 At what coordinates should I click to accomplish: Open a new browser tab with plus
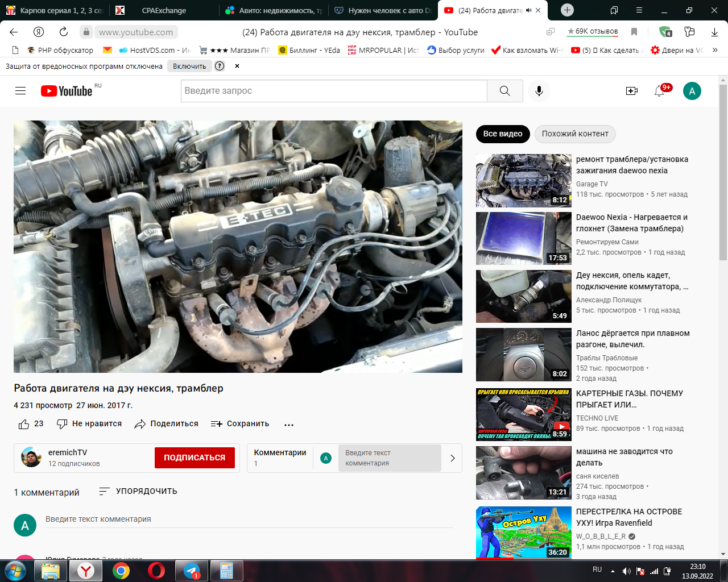(x=567, y=10)
